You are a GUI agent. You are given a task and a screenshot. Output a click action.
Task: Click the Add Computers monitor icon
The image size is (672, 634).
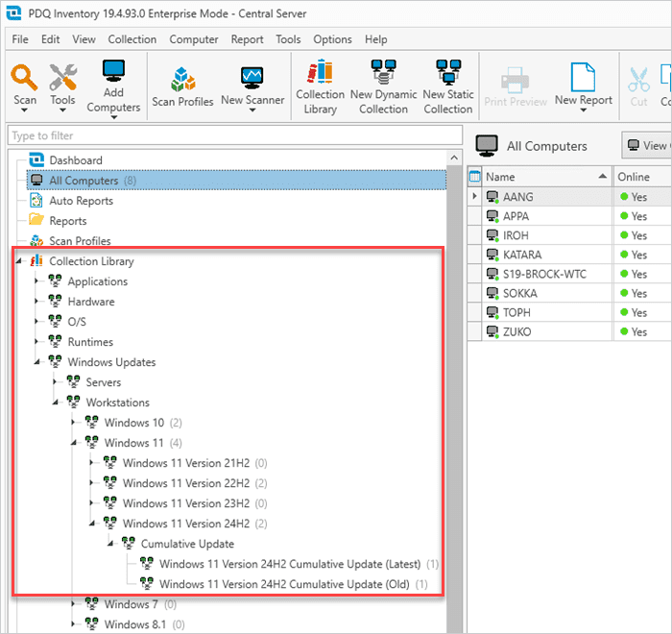(113, 71)
